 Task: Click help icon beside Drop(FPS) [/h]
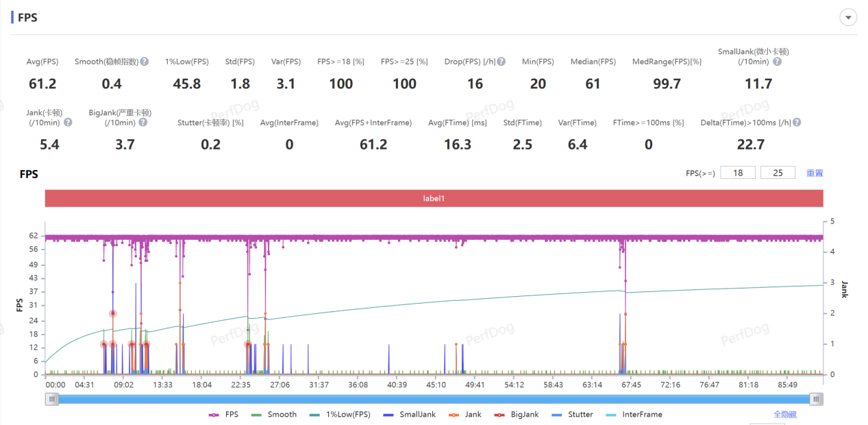click(501, 62)
